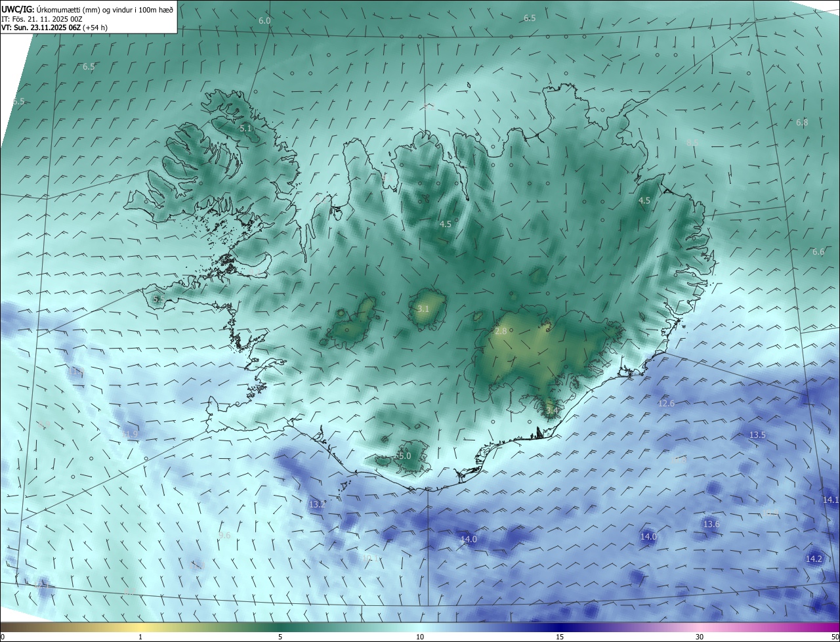Image resolution: width=840 pixels, height=642 pixels.
Task: Click the map value label '13.5'
Action: [x=757, y=435]
